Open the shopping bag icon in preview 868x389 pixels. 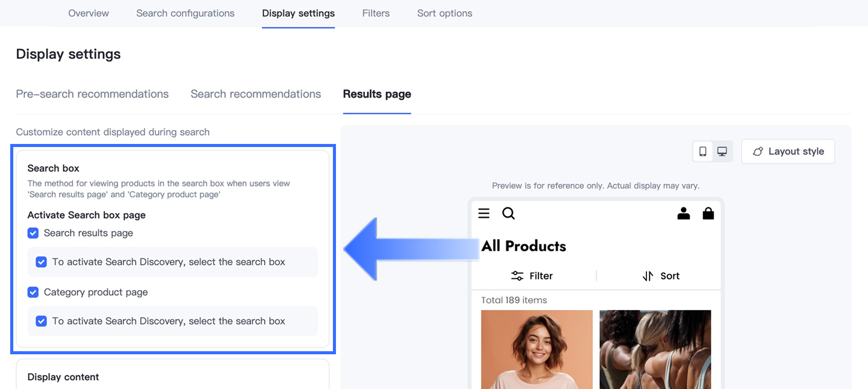[708, 213]
